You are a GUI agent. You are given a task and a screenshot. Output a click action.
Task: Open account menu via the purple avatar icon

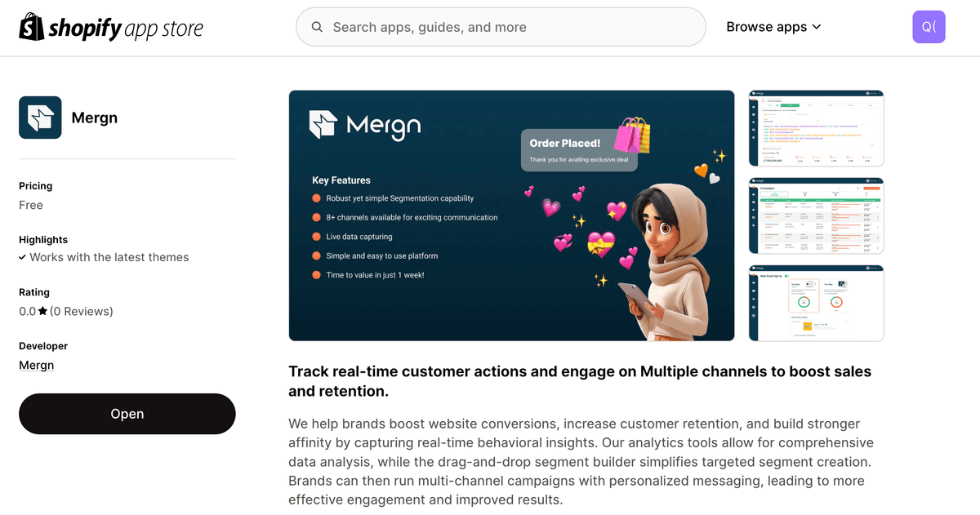click(x=929, y=26)
